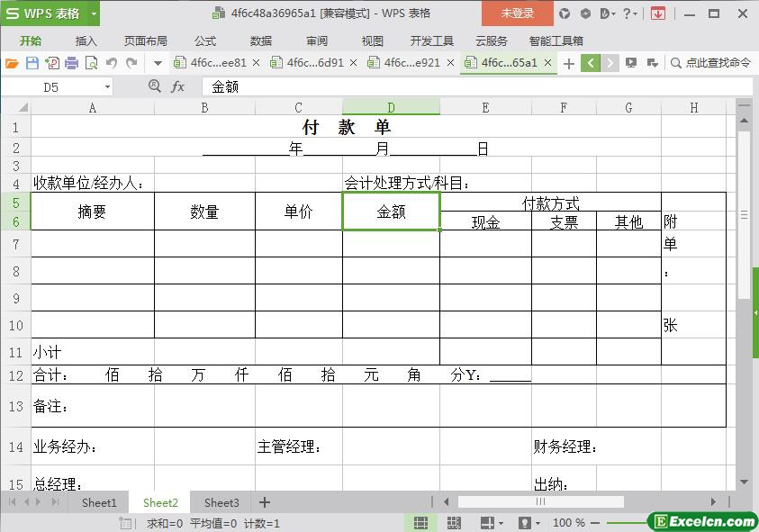Open the D-shaped icon dropdown in title bar
The height and width of the screenshot is (532, 759).
[608, 14]
